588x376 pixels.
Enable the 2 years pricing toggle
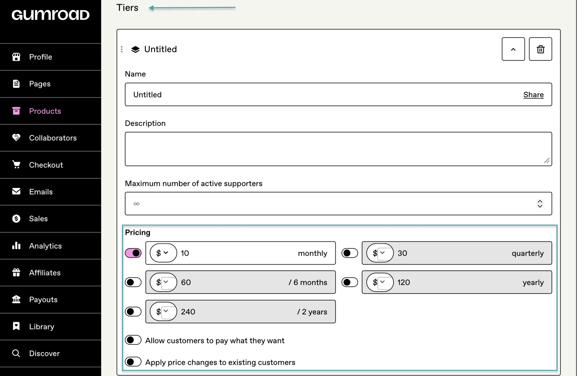pyautogui.click(x=133, y=312)
